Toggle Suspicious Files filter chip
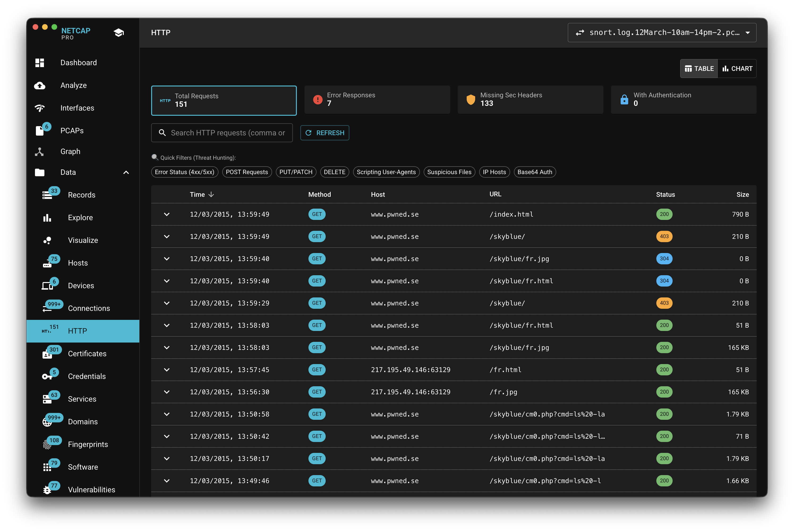Viewport: 794px width, 532px height. pos(449,172)
